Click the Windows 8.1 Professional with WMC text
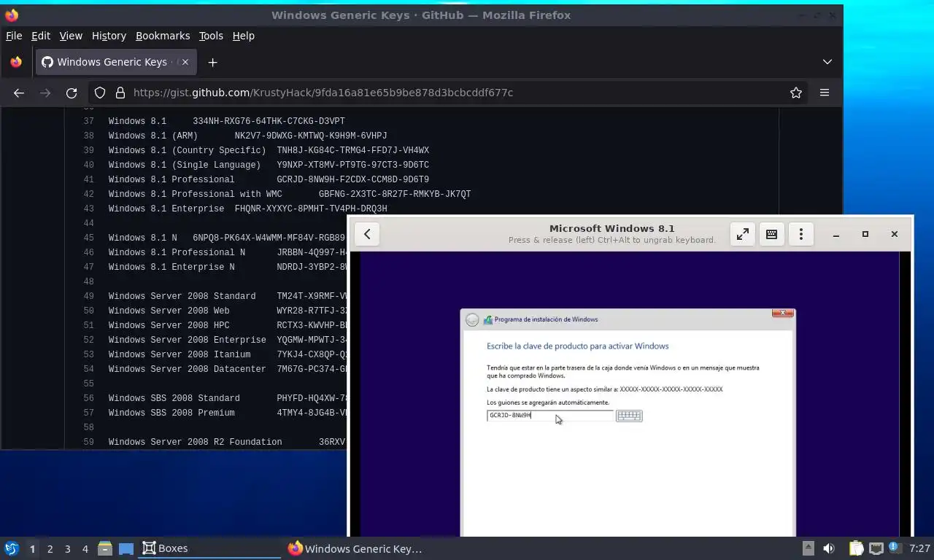 196,194
